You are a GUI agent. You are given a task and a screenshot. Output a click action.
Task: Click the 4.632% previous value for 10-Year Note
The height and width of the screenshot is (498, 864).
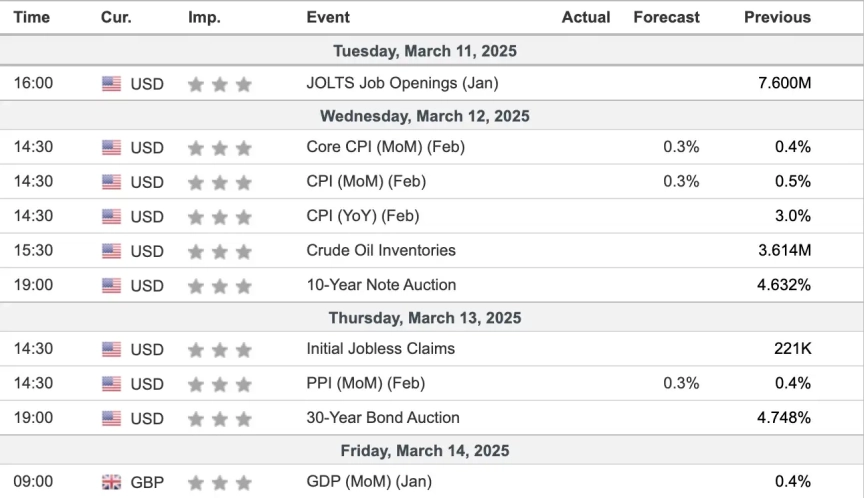[x=785, y=285]
